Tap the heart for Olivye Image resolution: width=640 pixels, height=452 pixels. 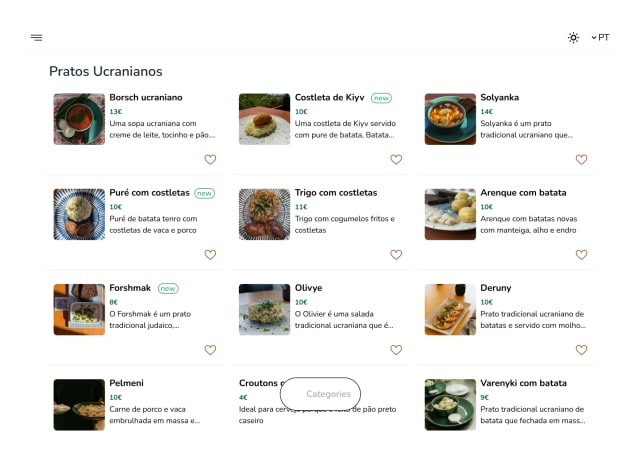pyautogui.click(x=396, y=350)
